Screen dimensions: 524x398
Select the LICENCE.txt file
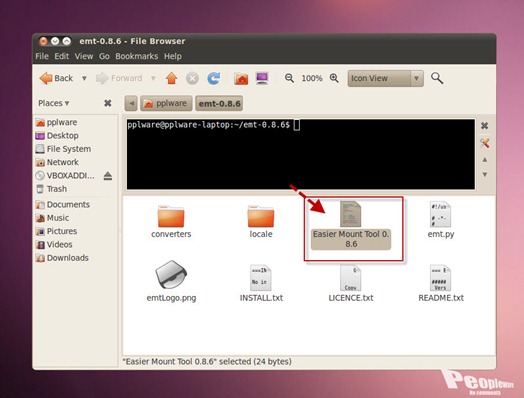(x=351, y=283)
